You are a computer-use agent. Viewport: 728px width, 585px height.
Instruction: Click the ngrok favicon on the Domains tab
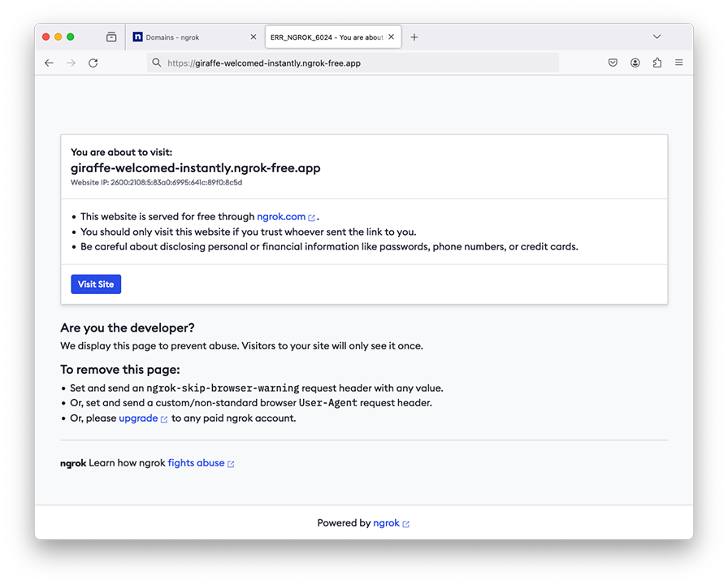point(137,37)
